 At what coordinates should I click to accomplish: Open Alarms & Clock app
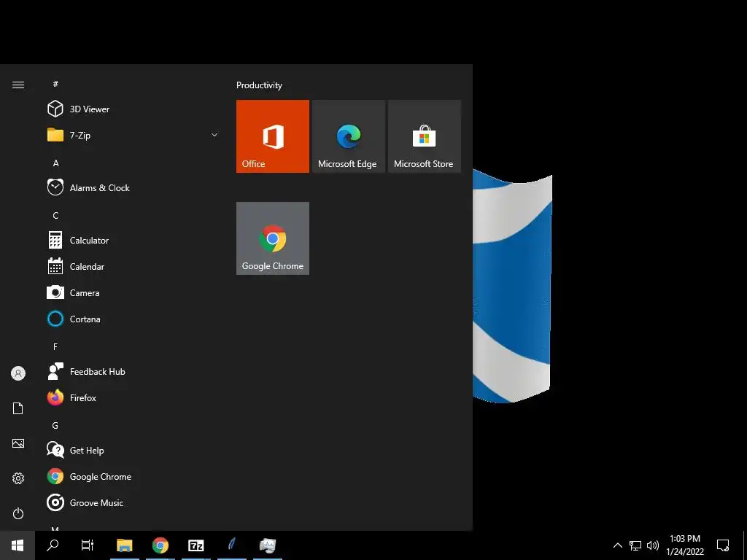(133, 187)
